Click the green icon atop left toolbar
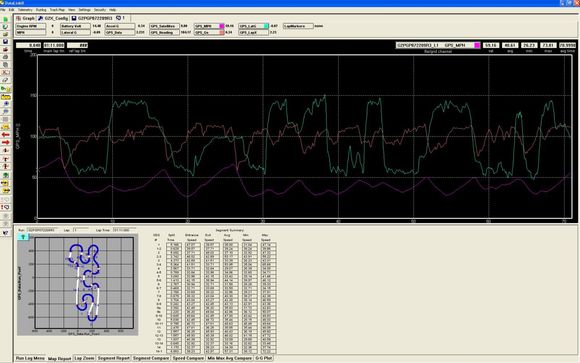Viewport: 580px width, 363px height. coord(6,19)
